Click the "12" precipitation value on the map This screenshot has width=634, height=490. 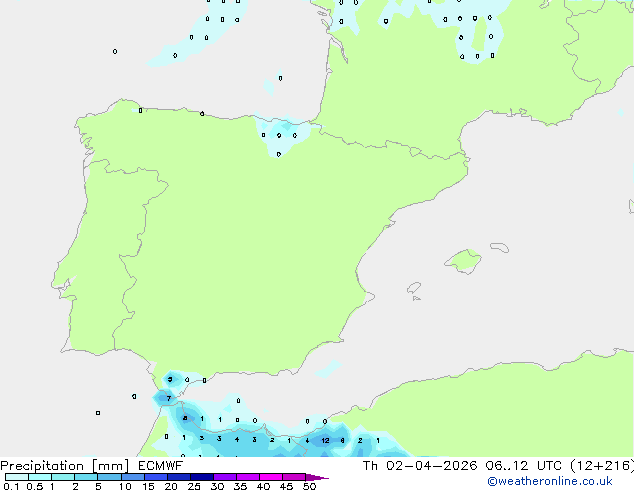pos(325,441)
